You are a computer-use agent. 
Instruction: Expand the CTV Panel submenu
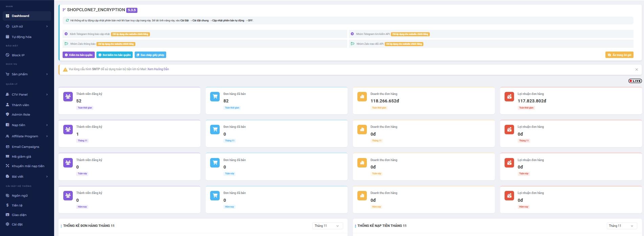tap(47, 95)
